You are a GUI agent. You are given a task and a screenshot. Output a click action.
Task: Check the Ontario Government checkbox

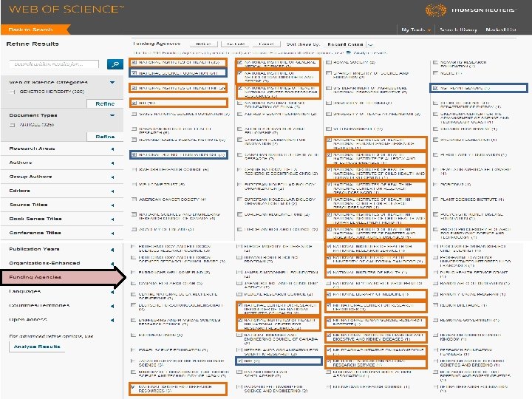pyautogui.click(x=436, y=129)
